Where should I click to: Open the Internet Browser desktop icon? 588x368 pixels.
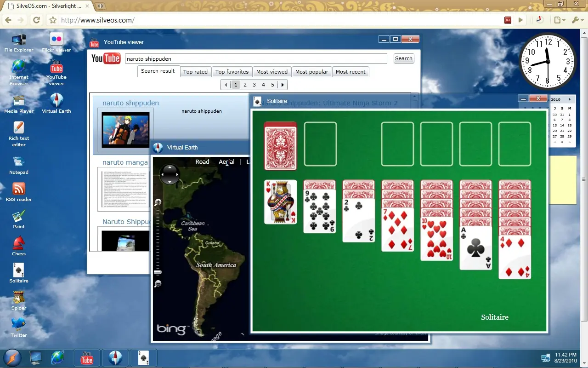[19, 73]
